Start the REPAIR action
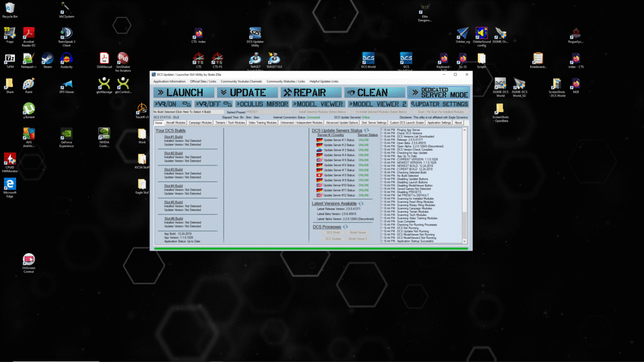Viewport: 644px width, 362px height. pos(311,93)
